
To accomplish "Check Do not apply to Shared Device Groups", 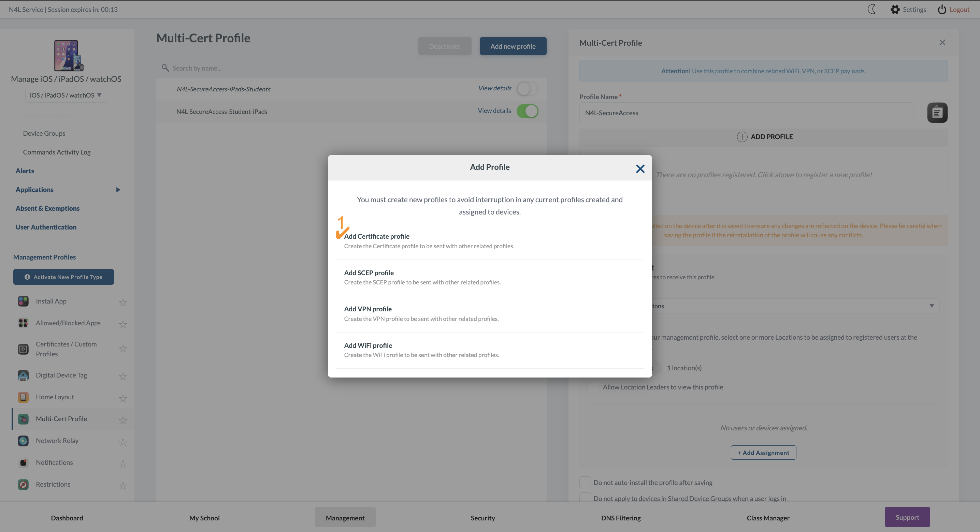I will pyautogui.click(x=585, y=498).
